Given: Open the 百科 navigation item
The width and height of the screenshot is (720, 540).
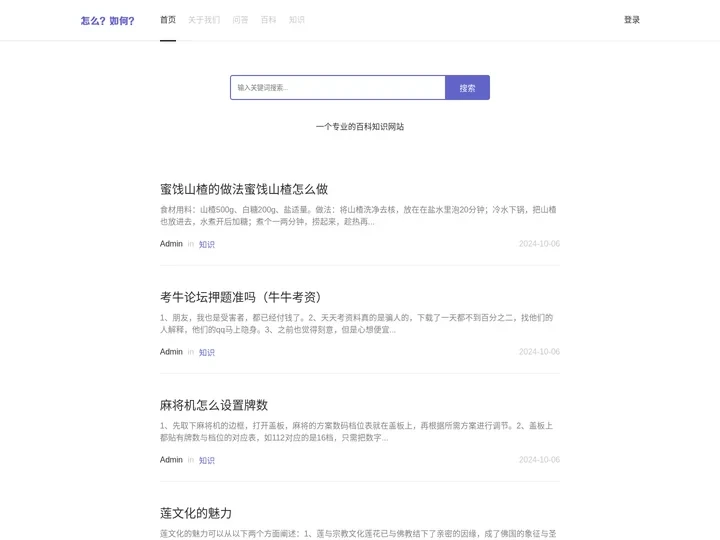Looking at the screenshot, I should [x=268, y=20].
